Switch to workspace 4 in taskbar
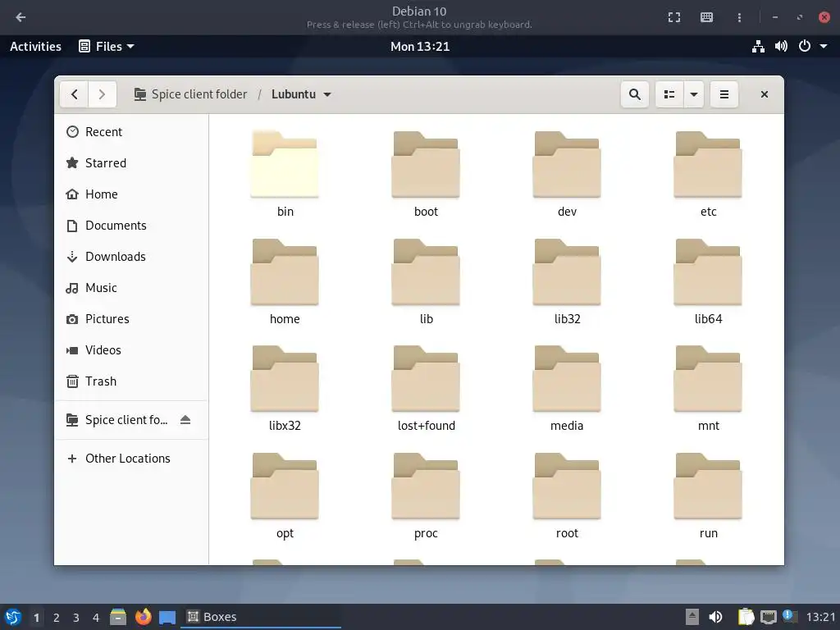 coord(96,618)
